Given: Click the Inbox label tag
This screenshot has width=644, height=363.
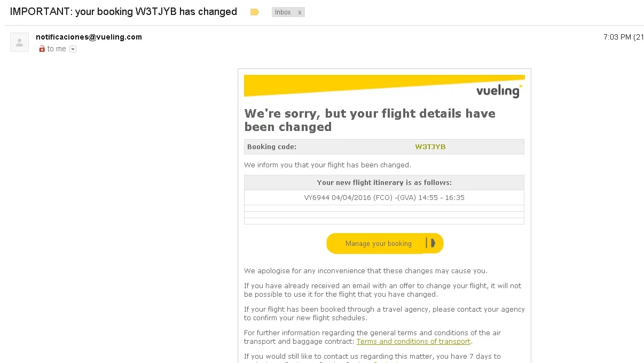Looking at the screenshot, I should coord(283,12).
